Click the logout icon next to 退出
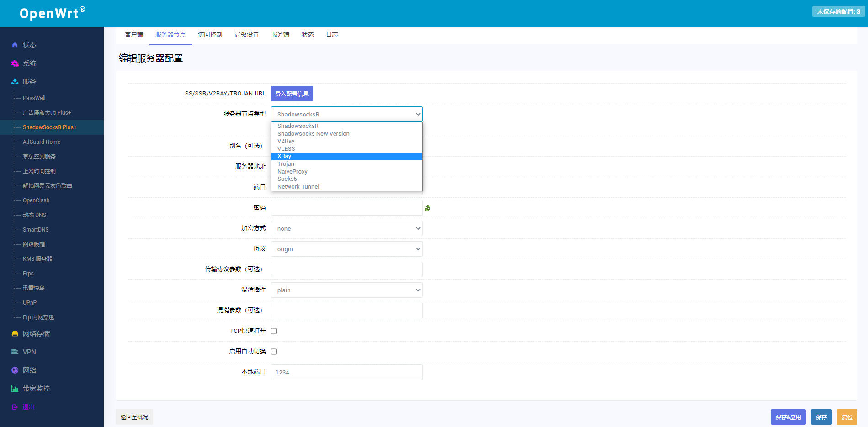 tap(15, 407)
